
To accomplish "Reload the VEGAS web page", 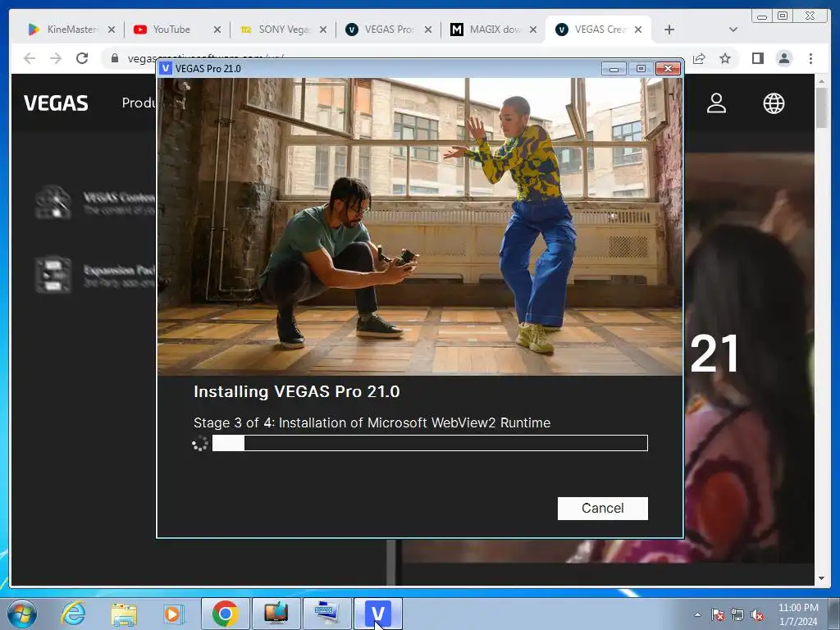I will pyautogui.click(x=82, y=58).
